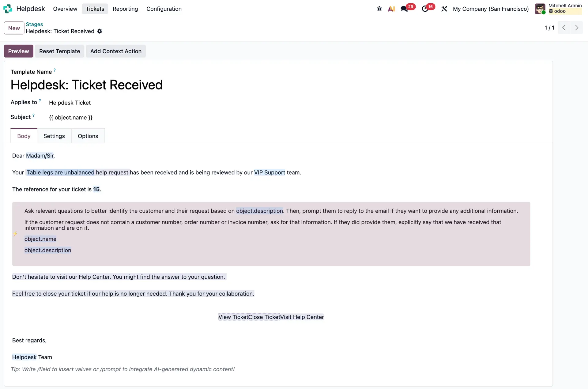Switch to the Settings tab
588x389 pixels.
(x=54, y=136)
